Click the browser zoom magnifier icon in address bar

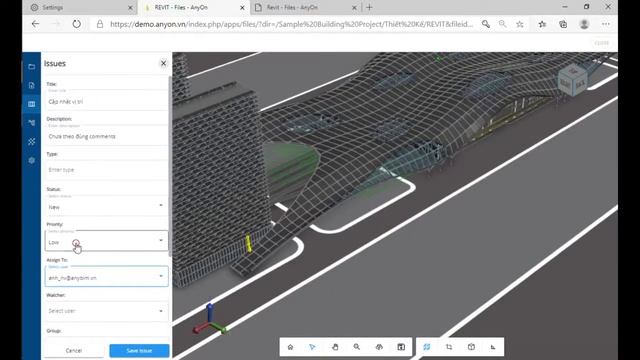[x=502, y=24]
